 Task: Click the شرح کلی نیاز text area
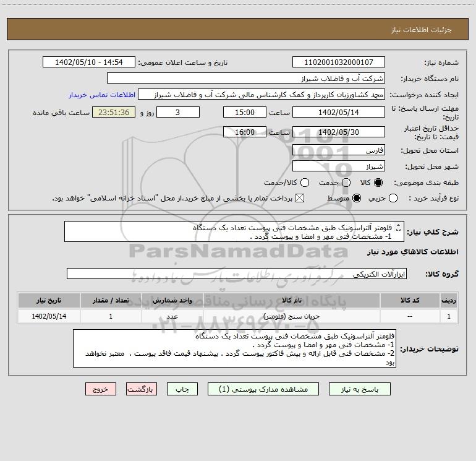click(234, 231)
